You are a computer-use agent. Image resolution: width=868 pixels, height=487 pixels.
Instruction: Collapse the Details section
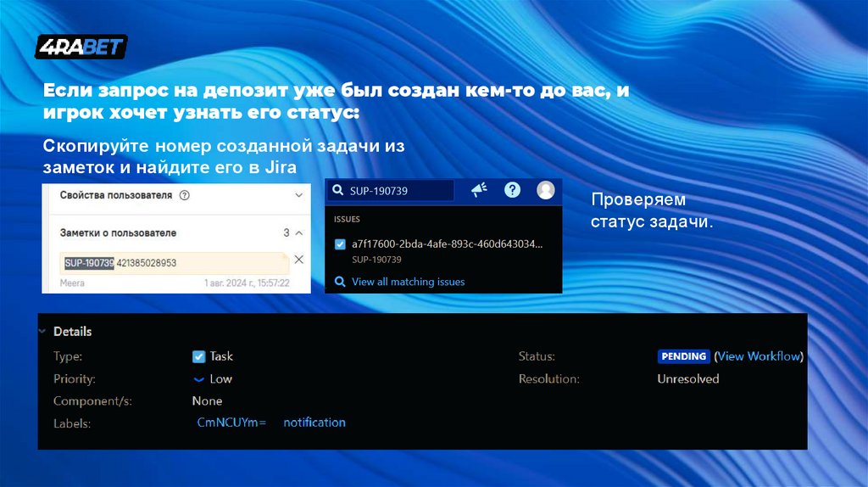pos(42,332)
